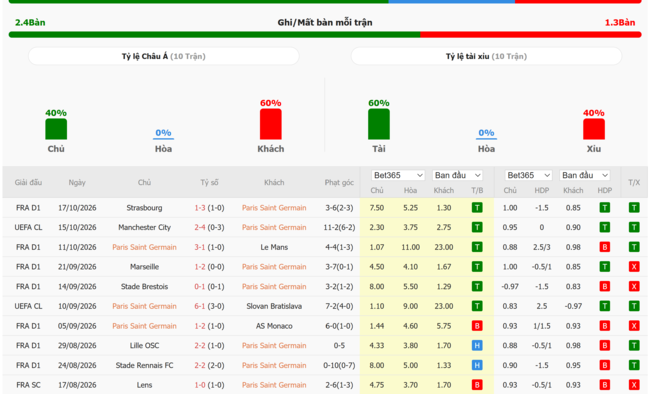Click the 2.5/3 handicap value
Viewport: 650px width, 394px height.
coord(542,247)
